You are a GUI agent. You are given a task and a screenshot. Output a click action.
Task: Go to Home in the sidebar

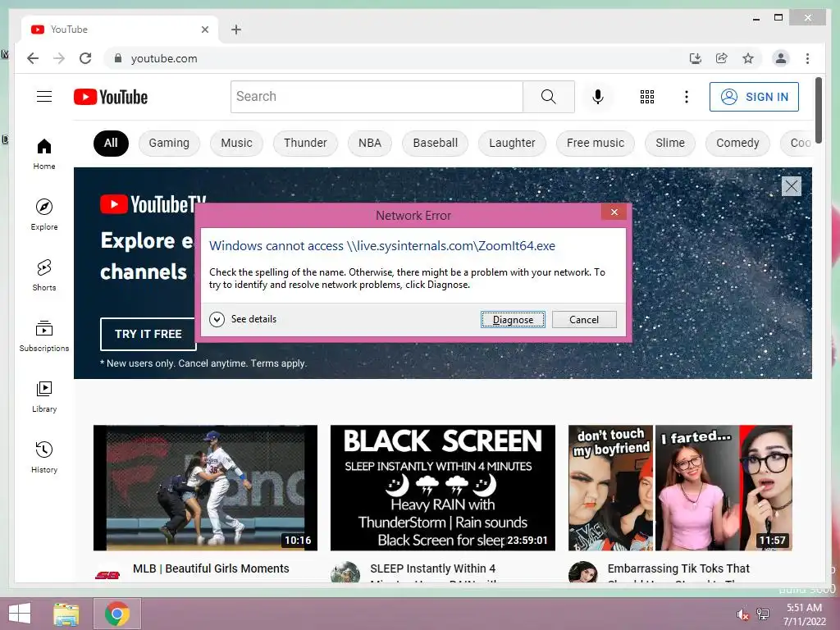click(x=44, y=154)
